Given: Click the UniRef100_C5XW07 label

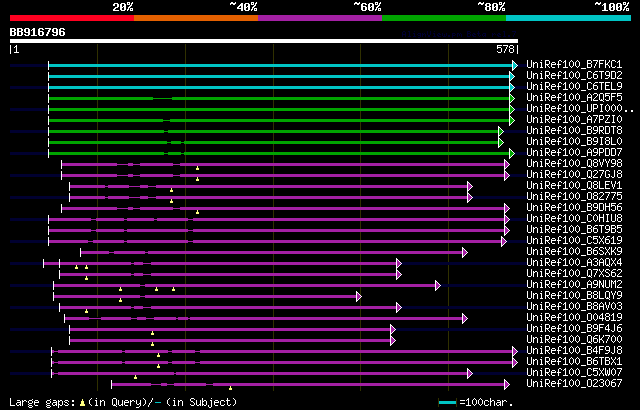Looking at the screenshot, I should (574, 373).
